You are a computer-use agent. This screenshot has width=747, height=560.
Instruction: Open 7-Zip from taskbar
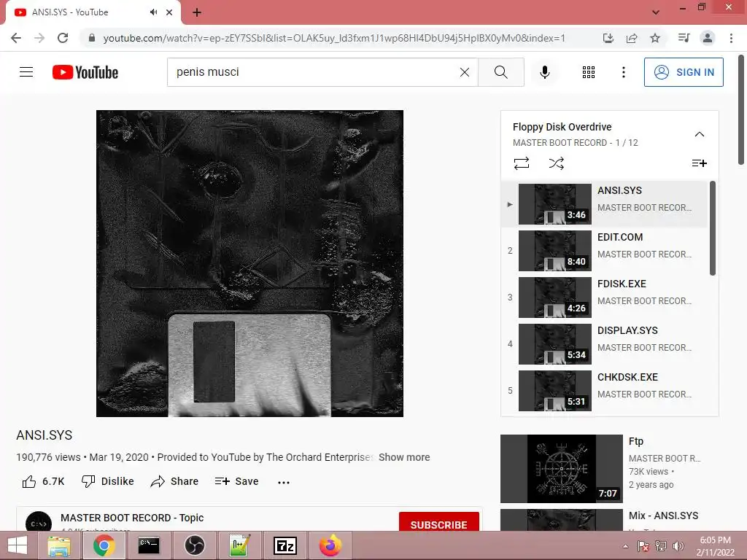pyautogui.click(x=285, y=545)
